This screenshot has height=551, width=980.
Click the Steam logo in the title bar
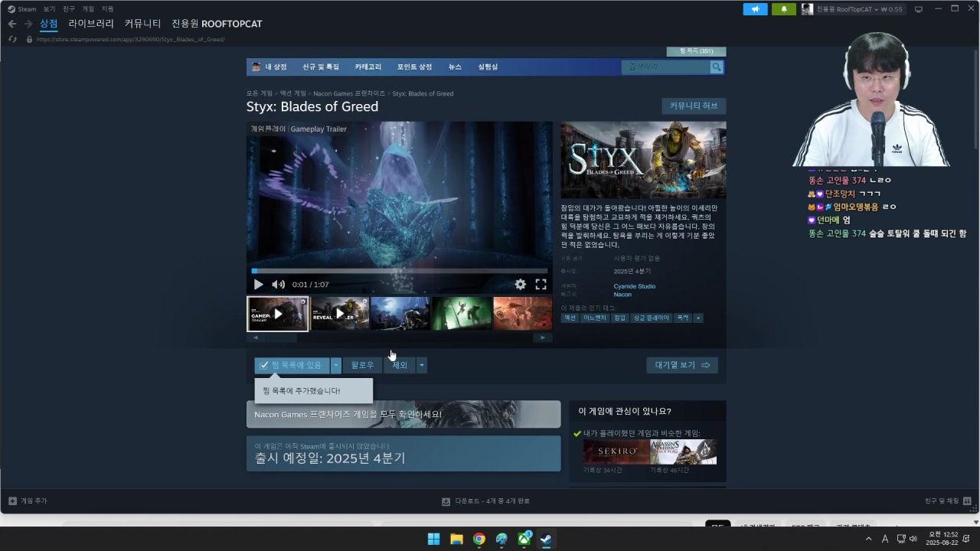pyautogui.click(x=11, y=9)
